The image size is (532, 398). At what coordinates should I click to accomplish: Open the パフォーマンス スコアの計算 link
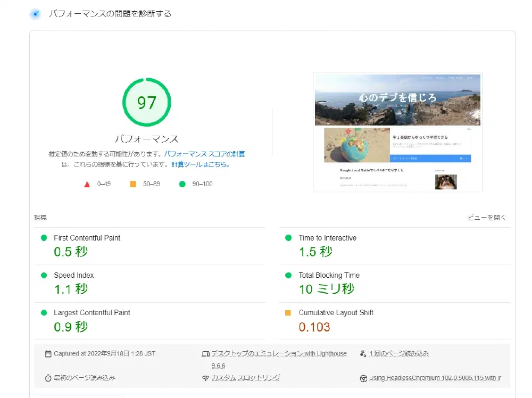click(x=204, y=154)
